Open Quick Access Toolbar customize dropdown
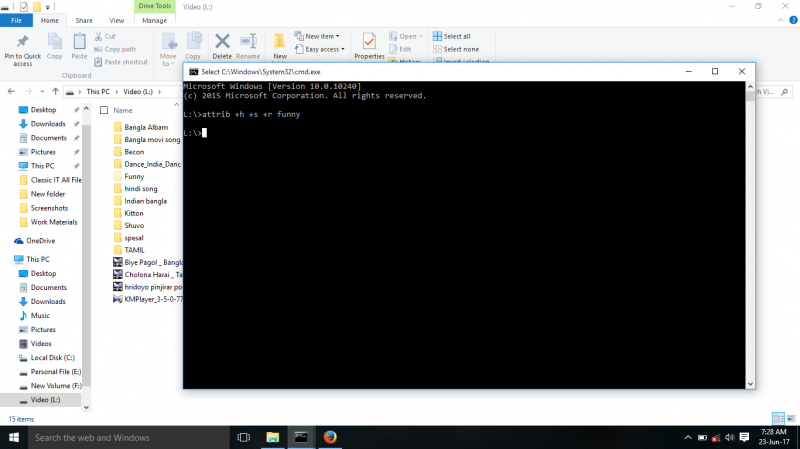The height and width of the screenshot is (449, 800). [48, 7]
